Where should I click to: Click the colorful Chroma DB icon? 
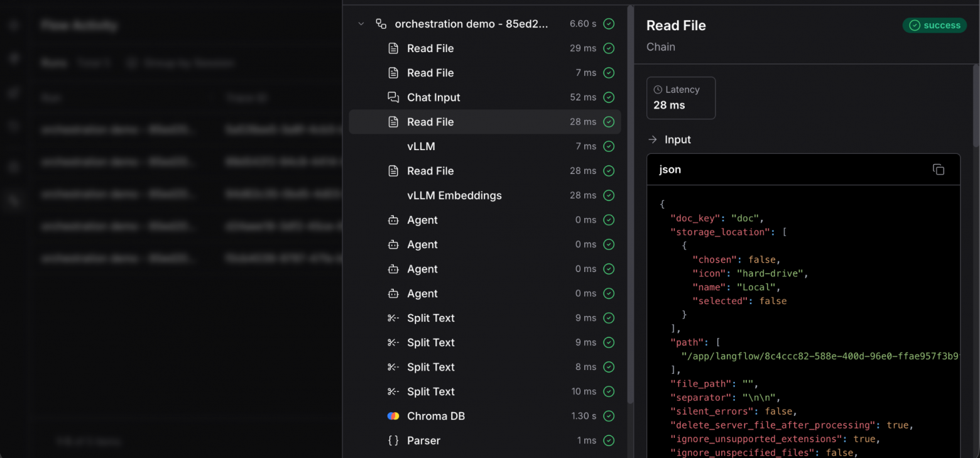coord(393,416)
